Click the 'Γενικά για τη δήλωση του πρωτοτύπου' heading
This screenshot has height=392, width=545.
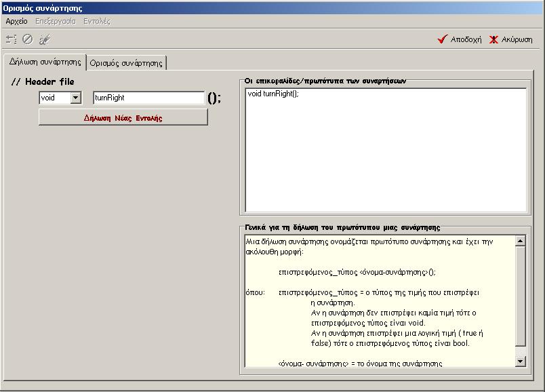(x=342, y=227)
